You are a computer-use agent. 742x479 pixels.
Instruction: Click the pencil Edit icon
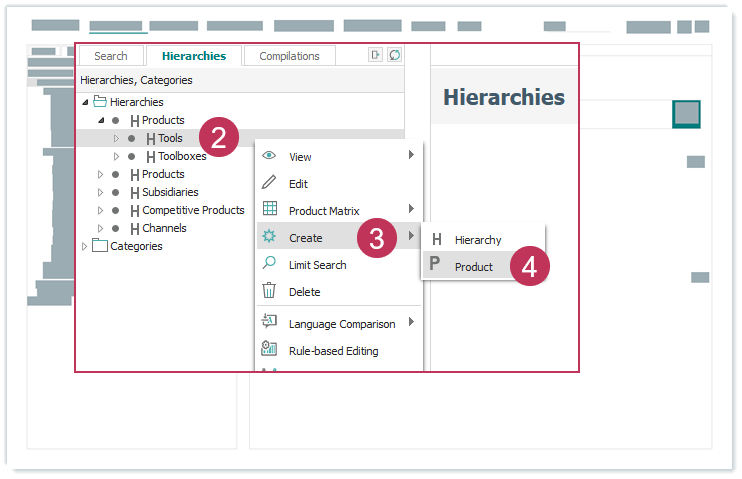269,183
